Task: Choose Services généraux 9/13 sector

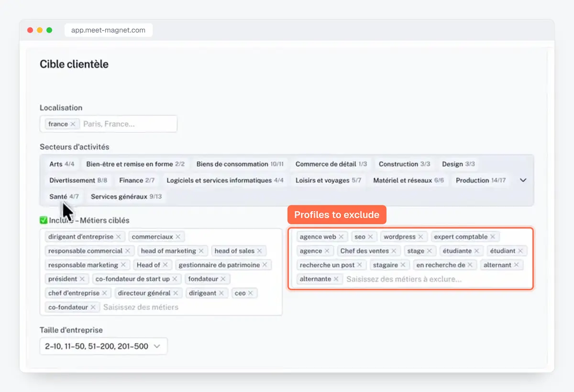Action: (126, 196)
